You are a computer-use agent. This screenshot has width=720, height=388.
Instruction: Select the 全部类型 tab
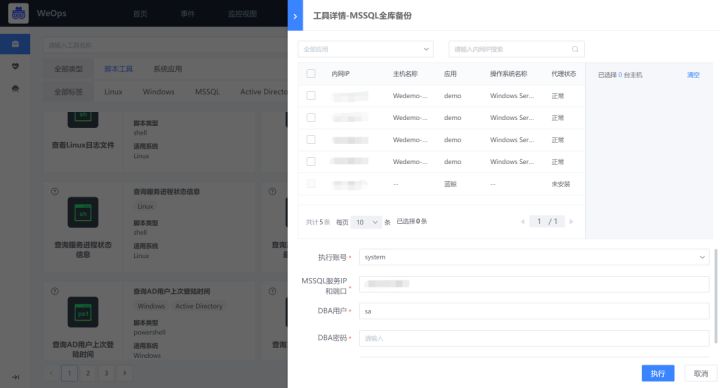(x=68, y=69)
